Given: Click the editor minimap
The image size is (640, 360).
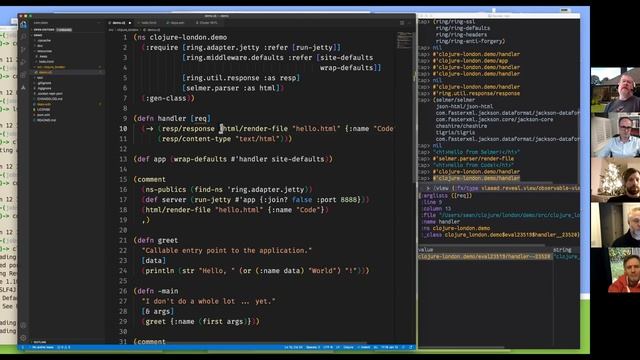Looking at the screenshot, I should click(x=404, y=41).
